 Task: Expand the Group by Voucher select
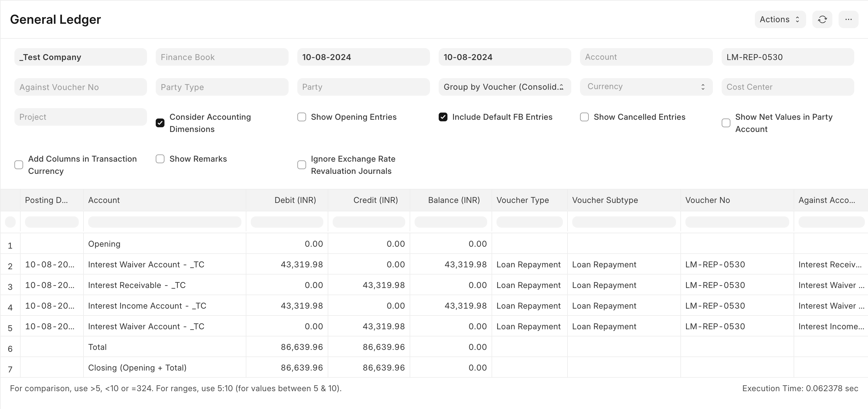coord(504,87)
